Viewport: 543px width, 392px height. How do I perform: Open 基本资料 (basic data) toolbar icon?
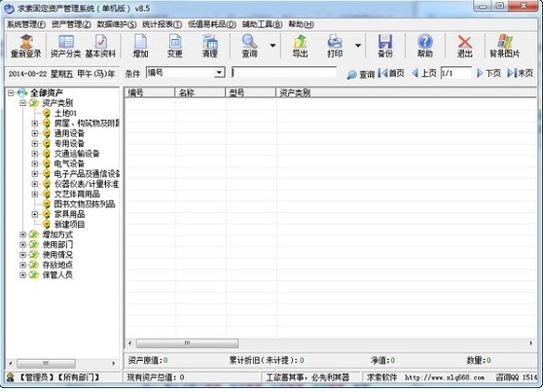(x=100, y=46)
